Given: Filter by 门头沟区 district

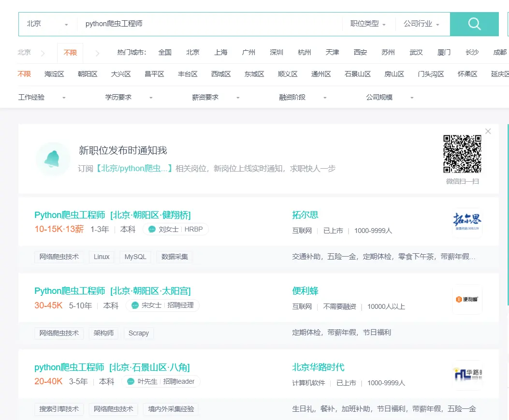Looking at the screenshot, I should 431,74.
